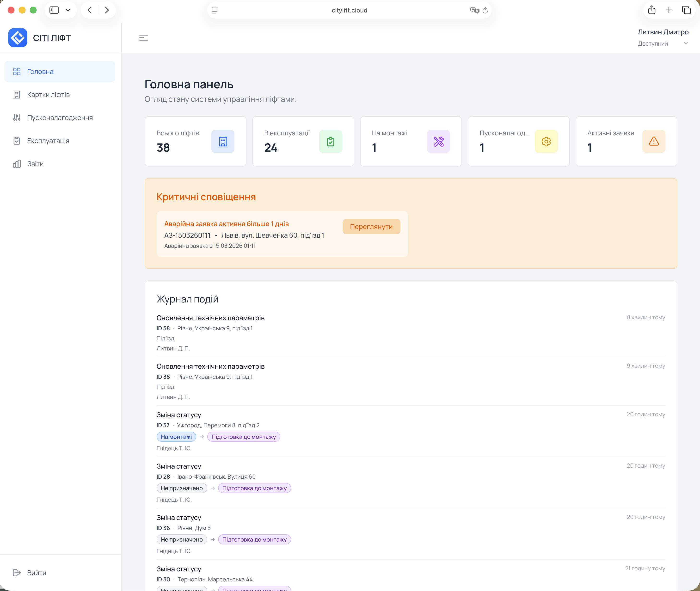The height and width of the screenshot is (591, 700).
Task: Click the purple tools icon on the На монтажі card
Action: [438, 141]
